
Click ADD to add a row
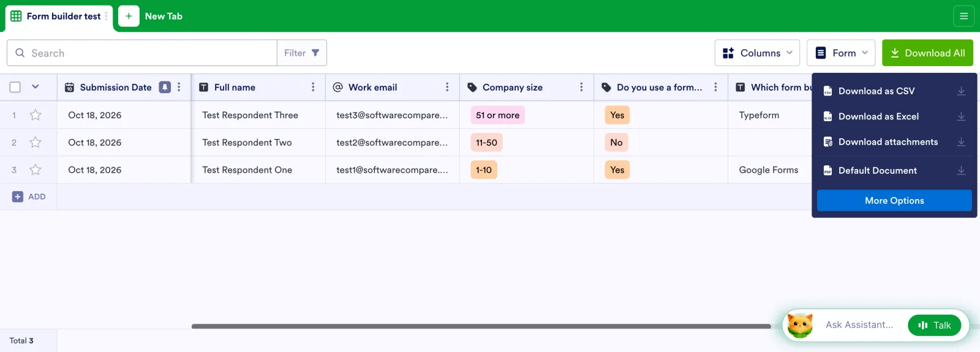pyautogui.click(x=29, y=197)
